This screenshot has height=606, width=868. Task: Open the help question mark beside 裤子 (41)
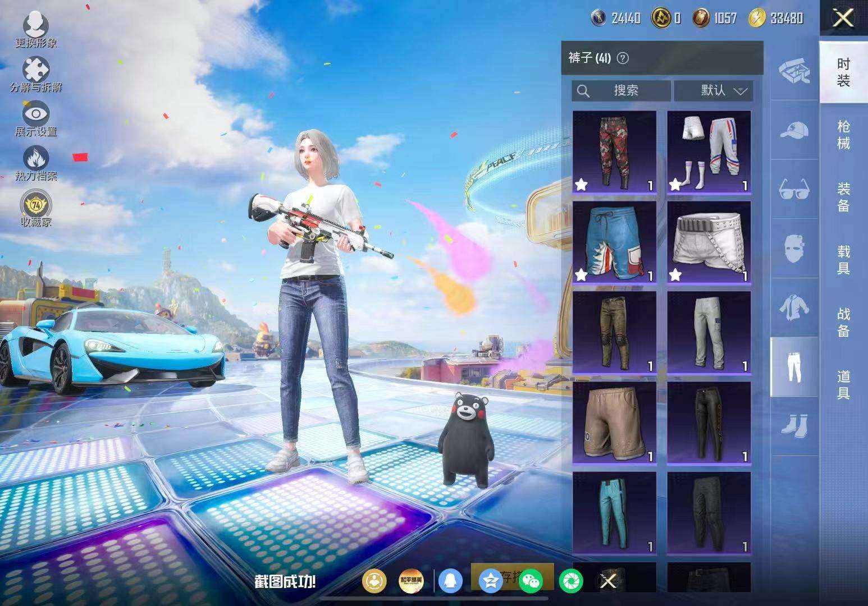pyautogui.click(x=622, y=58)
